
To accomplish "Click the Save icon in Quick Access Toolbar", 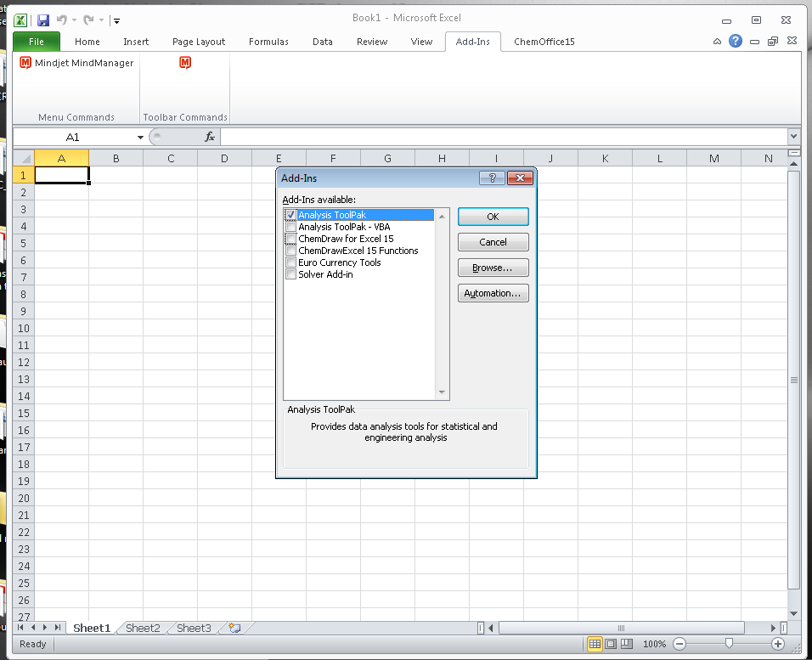I will click(x=43, y=20).
